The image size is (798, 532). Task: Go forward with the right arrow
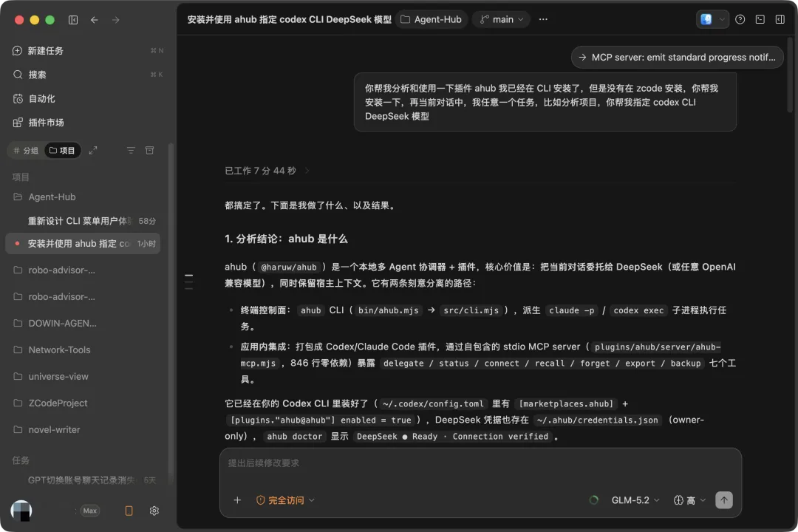click(x=115, y=20)
